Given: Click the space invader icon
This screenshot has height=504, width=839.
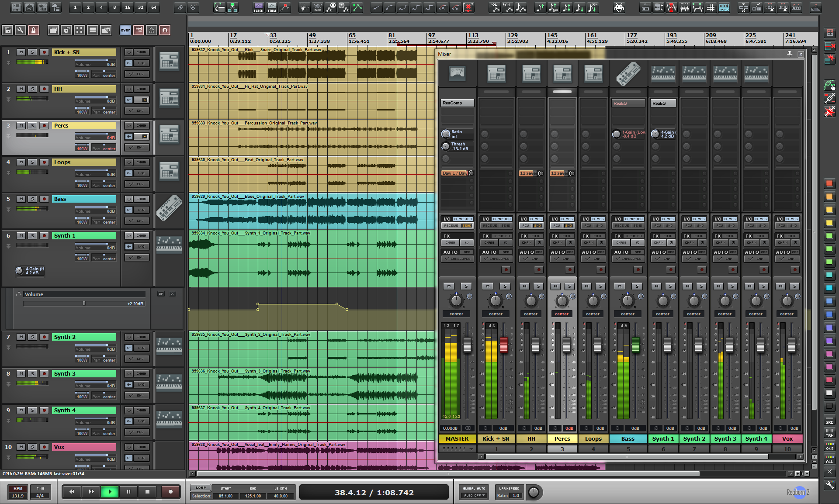Looking at the screenshot, I should click(x=619, y=7).
